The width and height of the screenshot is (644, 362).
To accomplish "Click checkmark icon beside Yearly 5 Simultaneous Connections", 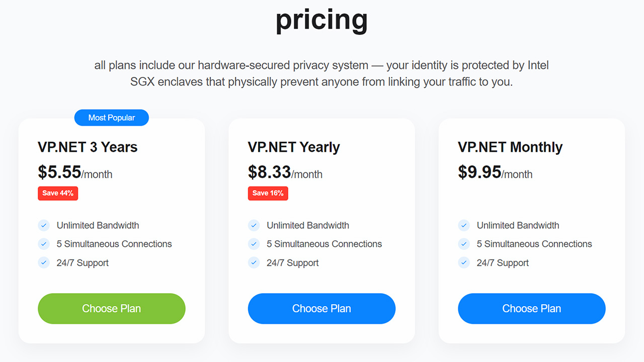I will [254, 244].
